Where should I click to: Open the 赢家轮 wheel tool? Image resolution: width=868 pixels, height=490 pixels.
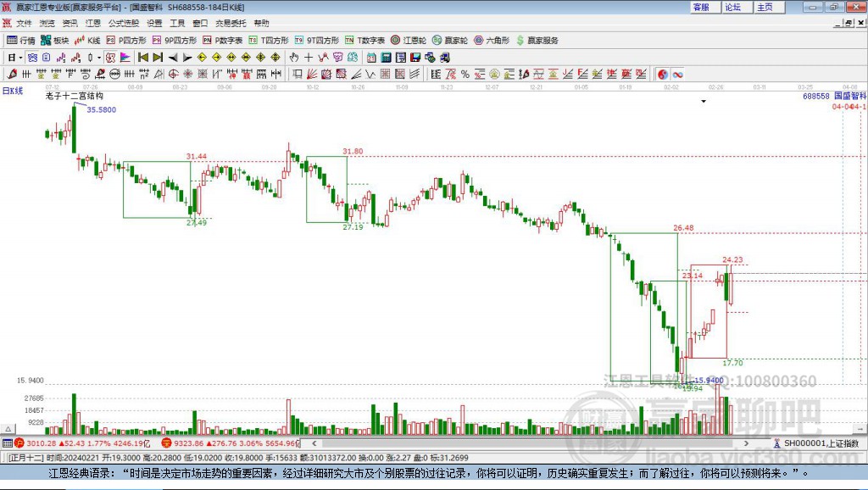[450, 41]
